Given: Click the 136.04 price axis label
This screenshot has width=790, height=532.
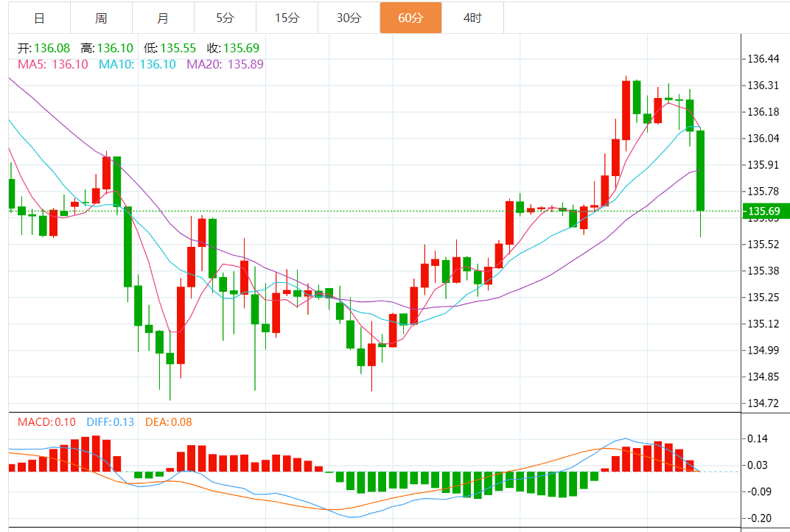Looking at the screenshot, I should pos(763,139).
